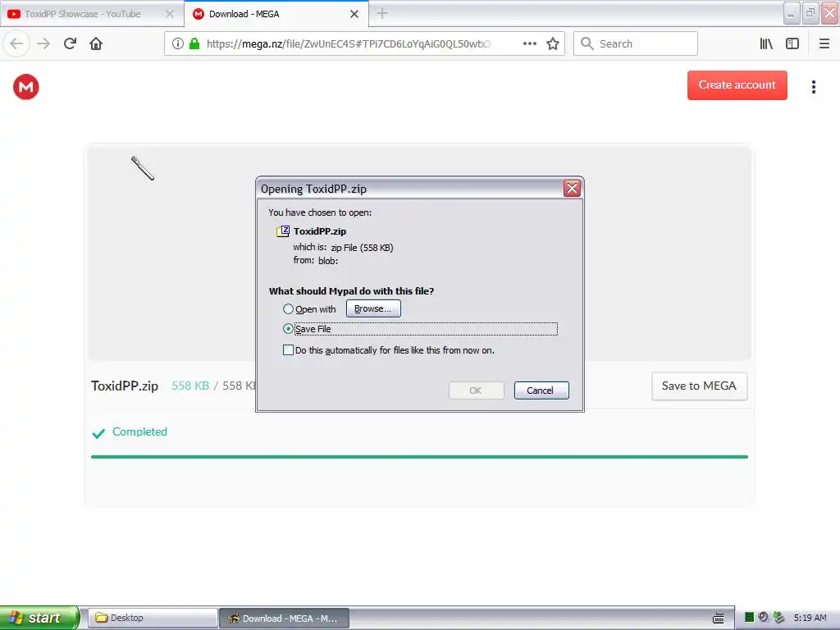This screenshot has width=840, height=630.
Task: Show site information icon in address bar
Action: click(x=178, y=43)
